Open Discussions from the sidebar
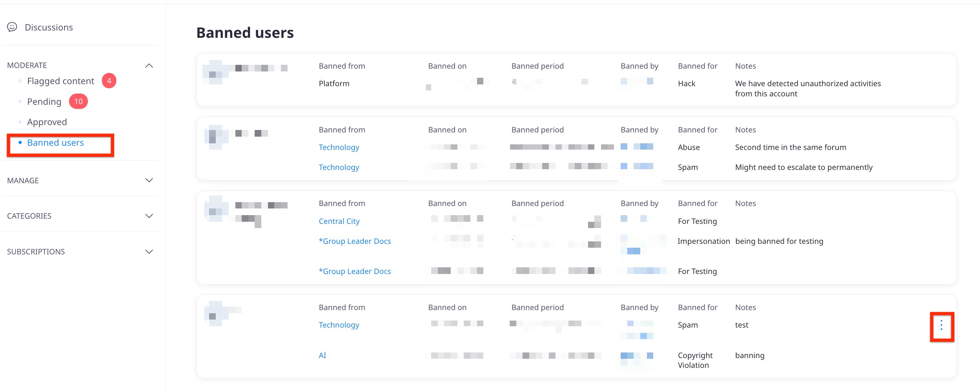980x391 pixels. [49, 27]
